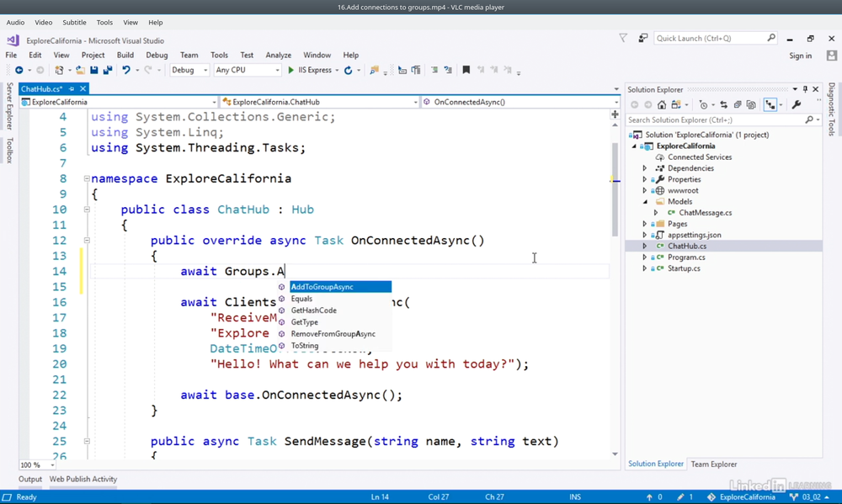
Task: Open the Web Publish Activity tab
Action: click(x=83, y=480)
